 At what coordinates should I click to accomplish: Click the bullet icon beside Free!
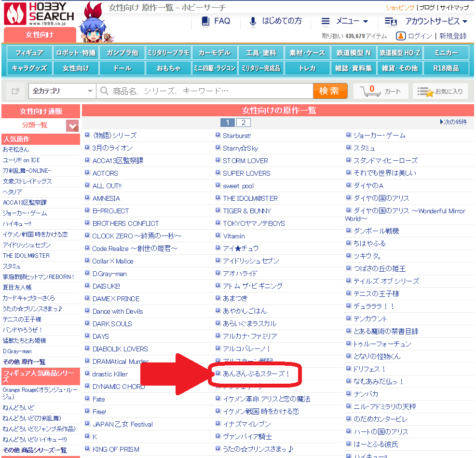pyautogui.click(x=87, y=411)
